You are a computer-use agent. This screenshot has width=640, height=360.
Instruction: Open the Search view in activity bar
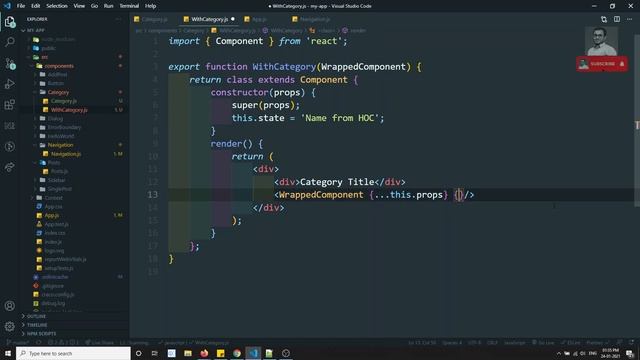pyautogui.click(x=10, y=42)
